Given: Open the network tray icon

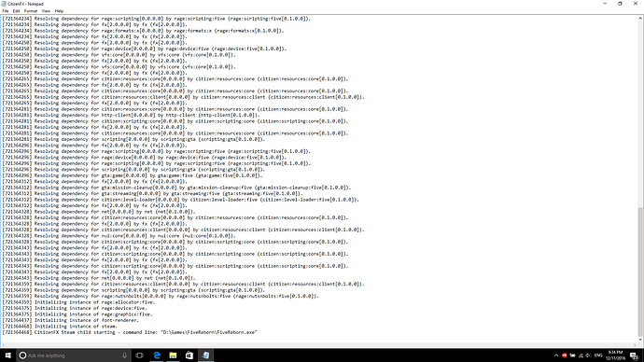Looking at the screenshot, I should [581, 355].
